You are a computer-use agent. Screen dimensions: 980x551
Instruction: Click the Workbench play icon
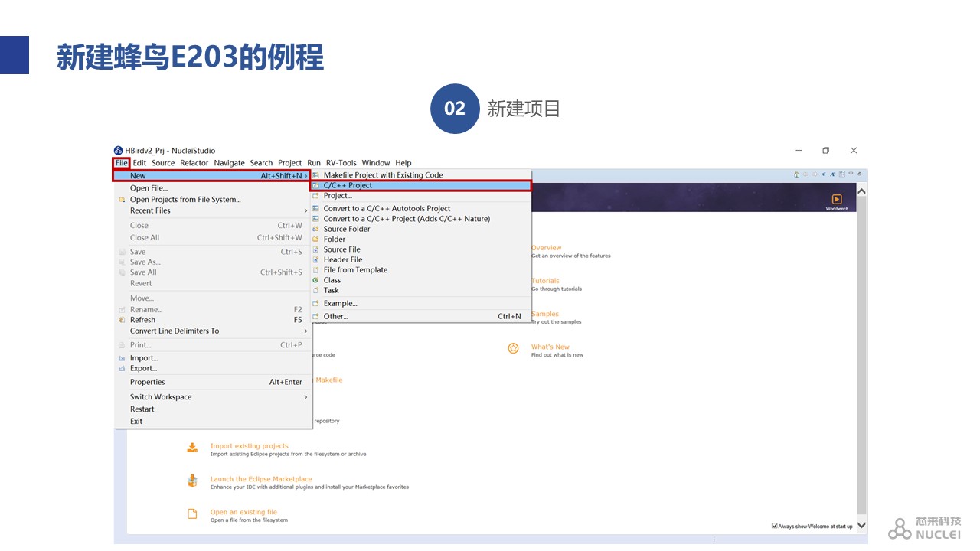837,200
